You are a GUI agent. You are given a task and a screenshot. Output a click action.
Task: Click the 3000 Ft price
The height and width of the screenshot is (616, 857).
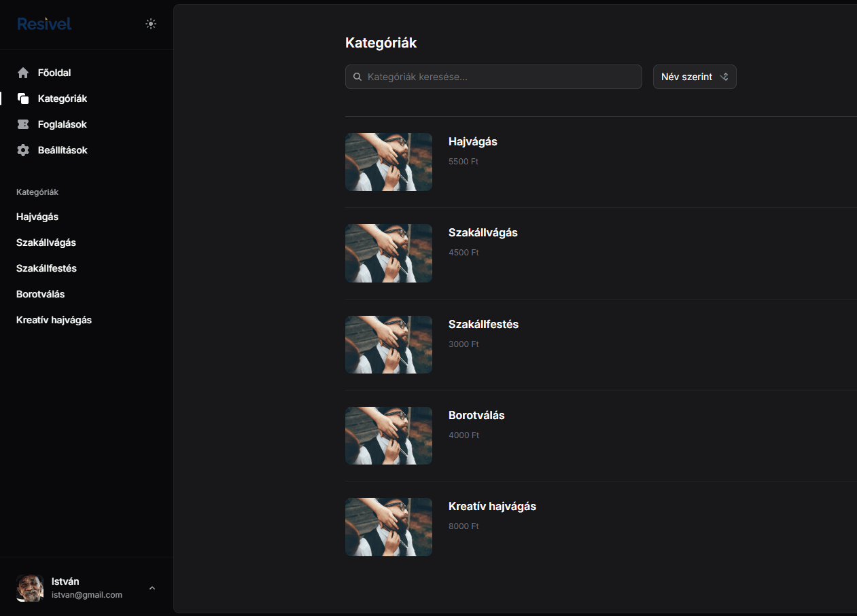(464, 344)
